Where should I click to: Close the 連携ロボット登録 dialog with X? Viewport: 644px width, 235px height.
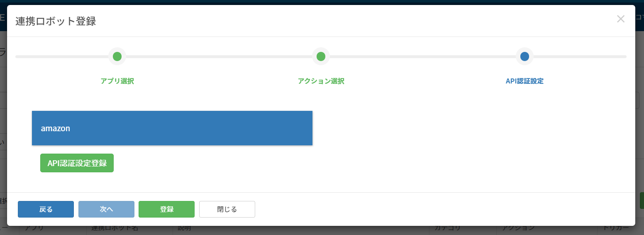(x=620, y=19)
